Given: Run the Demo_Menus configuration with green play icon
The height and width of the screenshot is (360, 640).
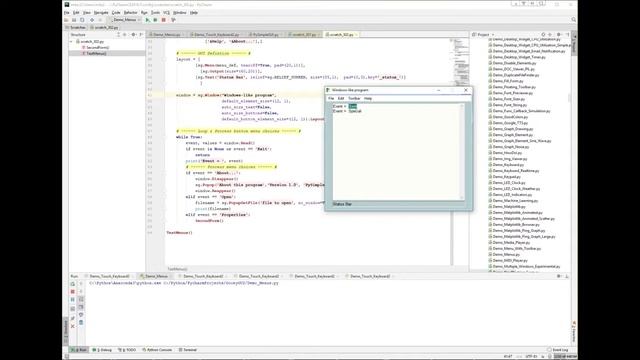Looking at the screenshot, I should [147, 20].
